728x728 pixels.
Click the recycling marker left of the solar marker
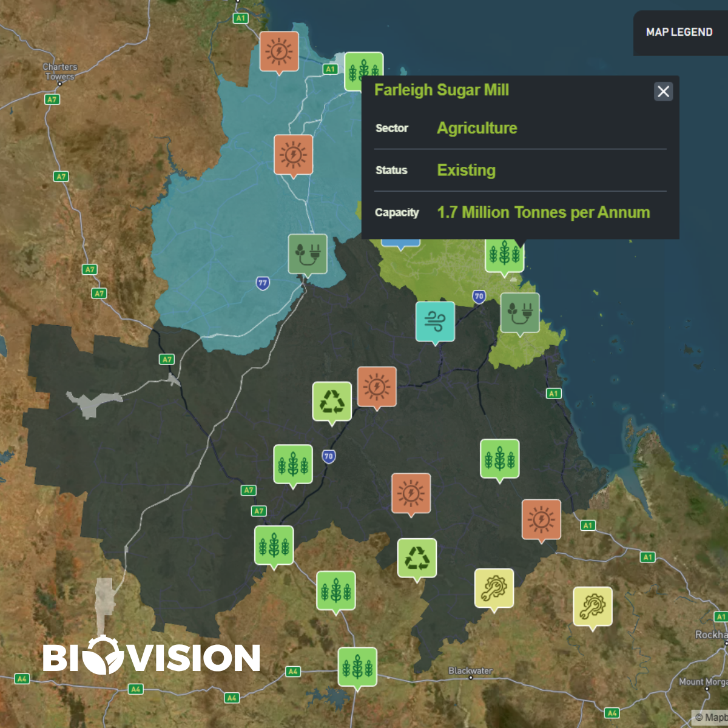pyautogui.click(x=332, y=401)
